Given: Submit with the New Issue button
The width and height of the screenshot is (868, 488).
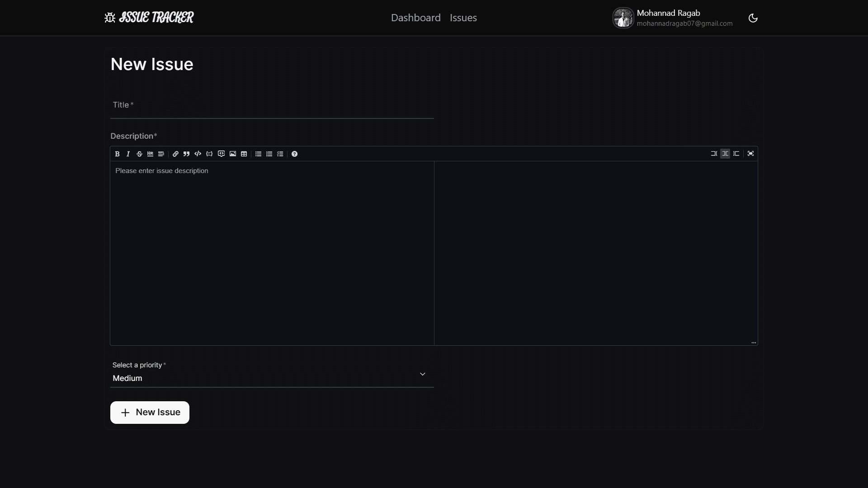Looking at the screenshot, I should pos(150,413).
